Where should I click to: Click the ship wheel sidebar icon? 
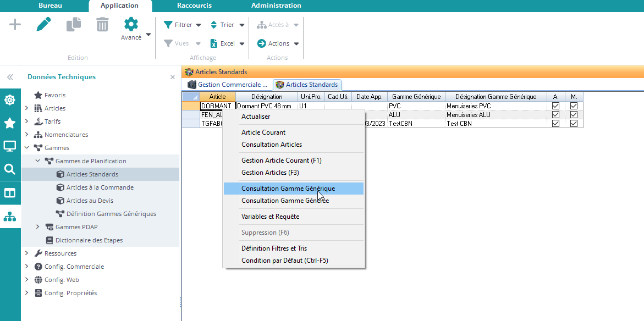[x=10, y=100]
